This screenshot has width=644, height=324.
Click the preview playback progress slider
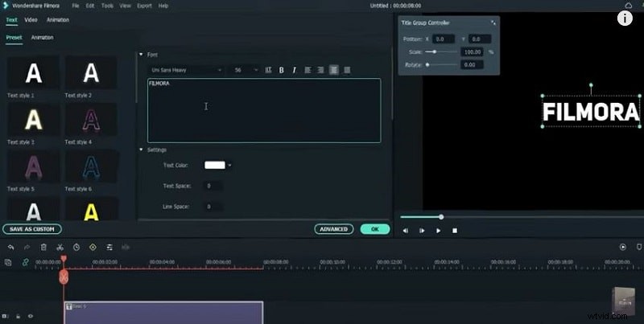(522, 217)
